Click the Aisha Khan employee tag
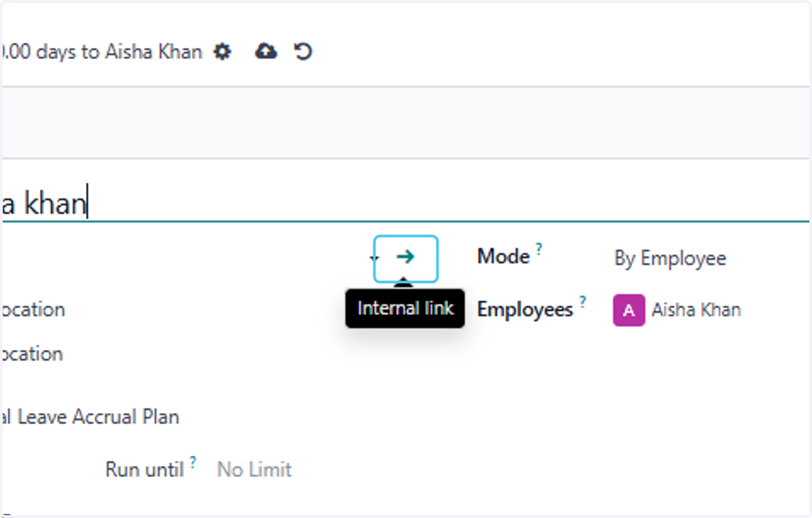The height and width of the screenshot is (518, 812). [x=677, y=310]
